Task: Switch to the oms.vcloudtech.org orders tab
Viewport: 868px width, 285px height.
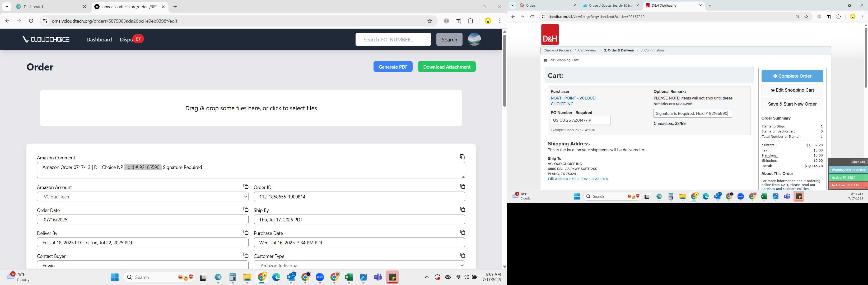Action: (130, 7)
